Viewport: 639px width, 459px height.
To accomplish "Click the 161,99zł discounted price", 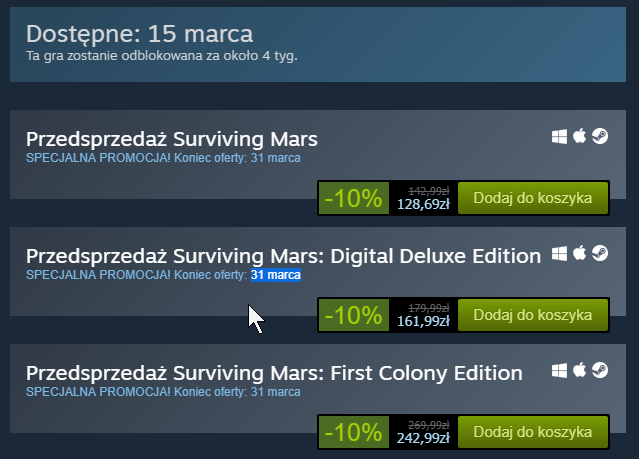I will 423,321.
